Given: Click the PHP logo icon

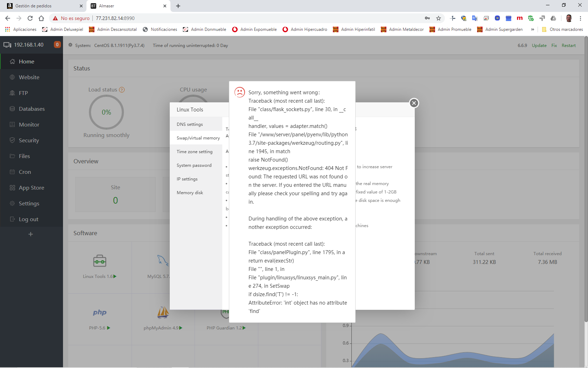Looking at the screenshot, I should pos(100,312).
